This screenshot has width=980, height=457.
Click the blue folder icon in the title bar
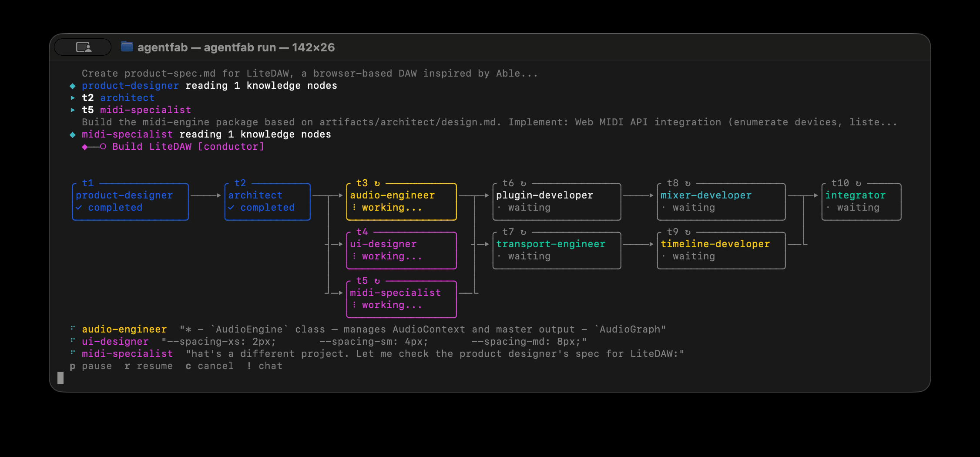(x=127, y=47)
